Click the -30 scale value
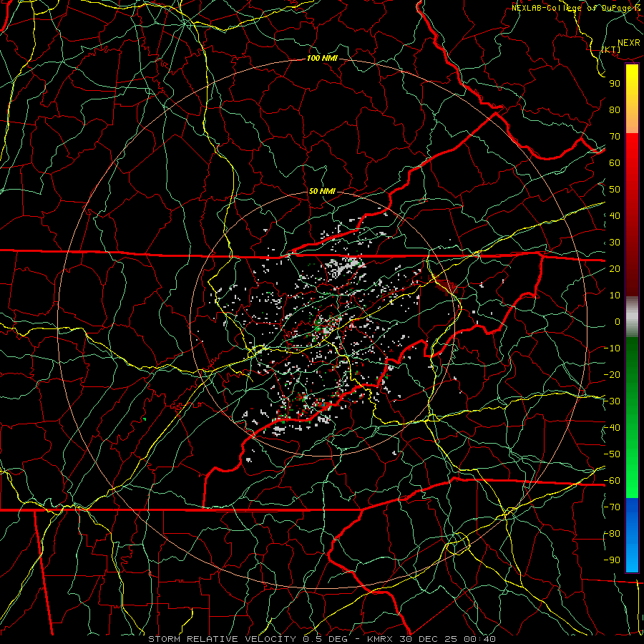 (612, 401)
